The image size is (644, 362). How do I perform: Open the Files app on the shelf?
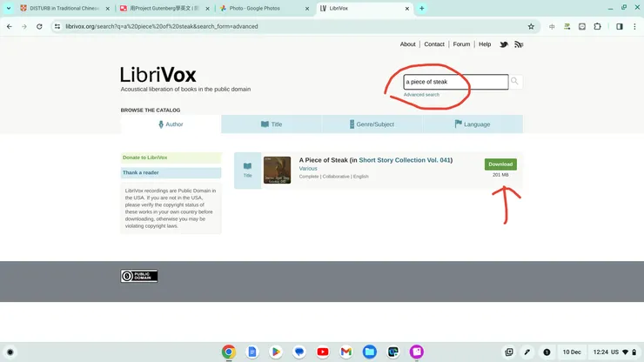370,352
